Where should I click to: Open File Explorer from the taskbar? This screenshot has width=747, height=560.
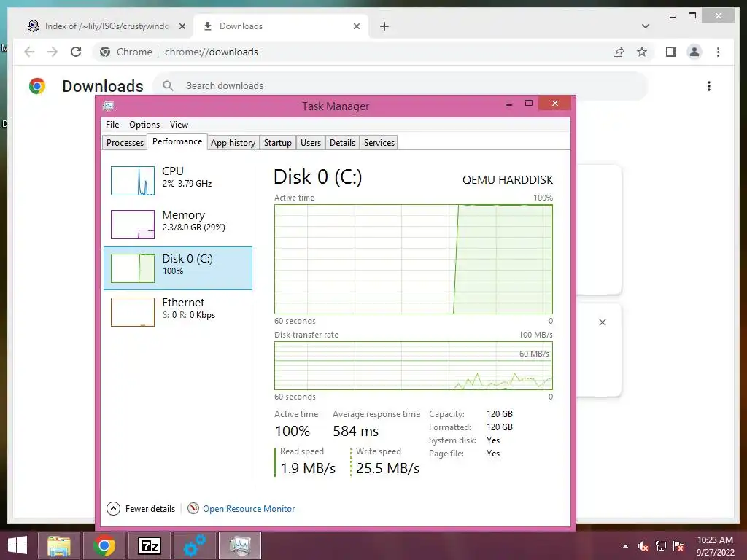(x=59, y=545)
